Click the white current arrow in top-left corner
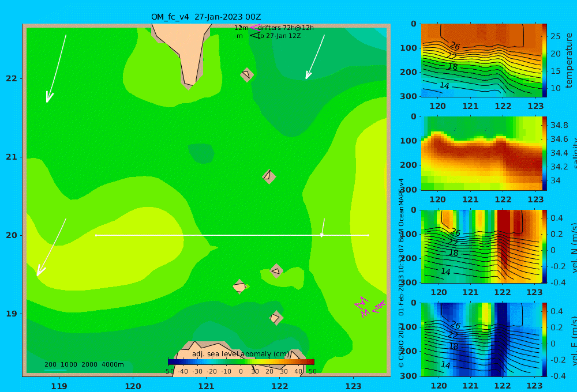Screen dimensions: 577x392 [56, 69]
